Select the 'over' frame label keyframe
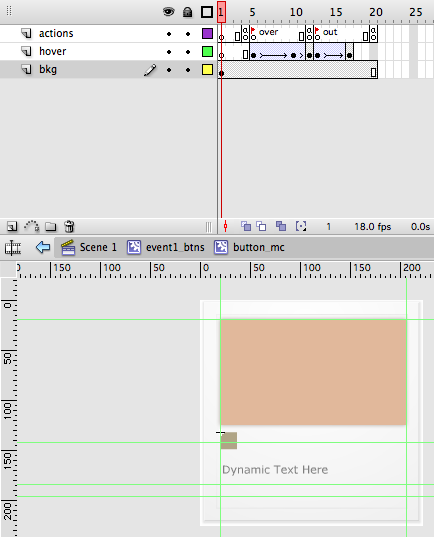Viewport: 434px width, 537px height. click(x=253, y=34)
